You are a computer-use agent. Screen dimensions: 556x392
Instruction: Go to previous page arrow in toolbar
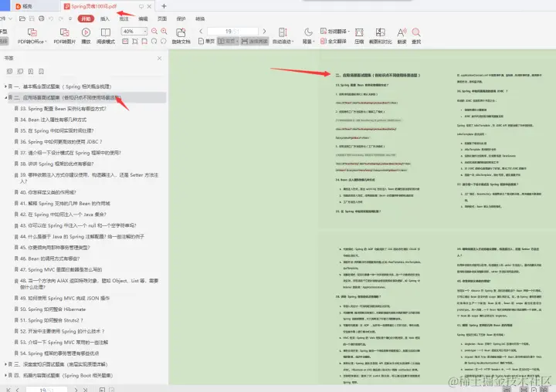pos(201,31)
